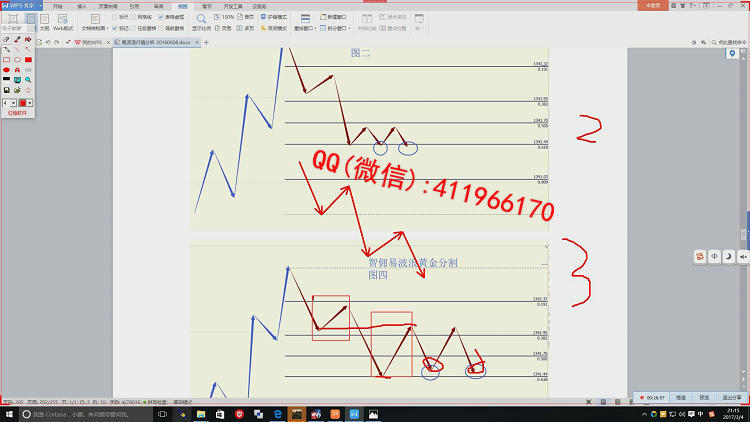Open the Display Ratio zoom icon
This screenshot has height=422, width=750.
[201, 21]
